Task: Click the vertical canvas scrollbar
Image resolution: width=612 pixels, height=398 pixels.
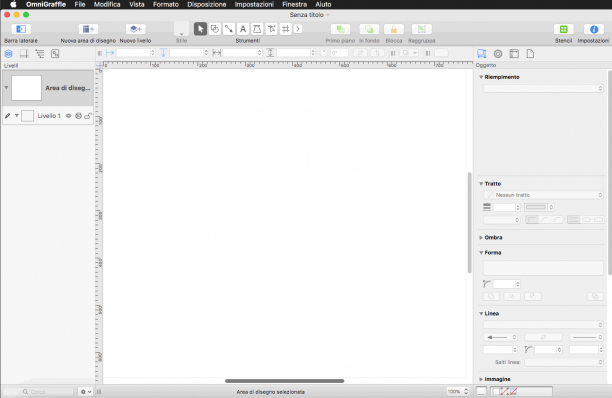Action: (470, 223)
